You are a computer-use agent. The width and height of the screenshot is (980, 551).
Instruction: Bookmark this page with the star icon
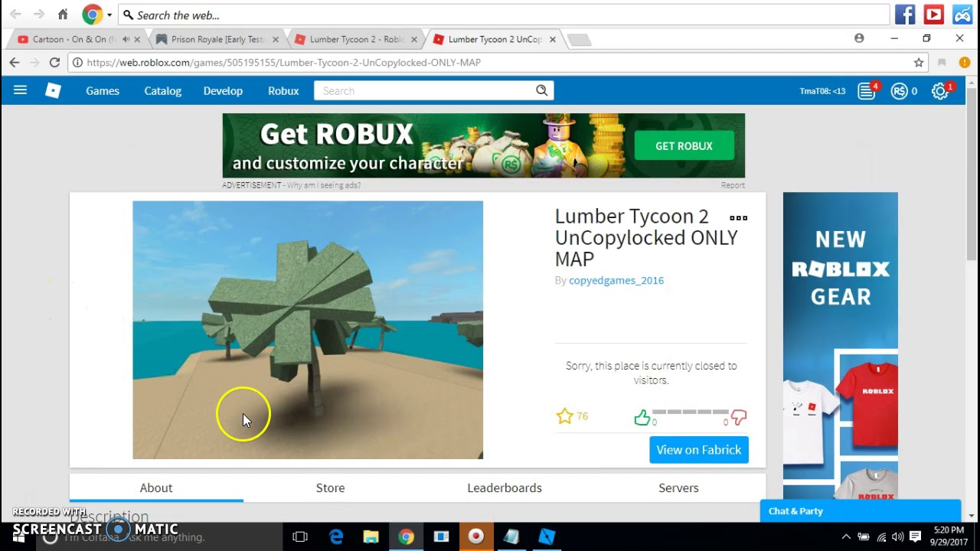[x=919, y=63]
